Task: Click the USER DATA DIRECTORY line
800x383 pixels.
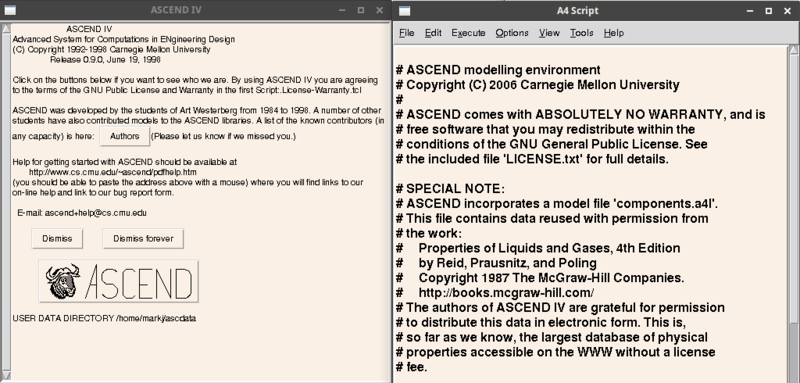Action: click(104, 318)
